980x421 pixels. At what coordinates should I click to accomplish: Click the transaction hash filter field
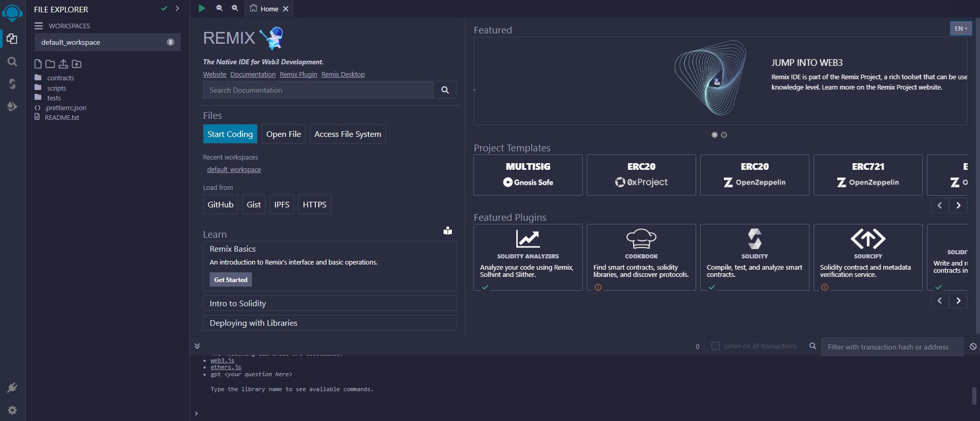coord(892,347)
